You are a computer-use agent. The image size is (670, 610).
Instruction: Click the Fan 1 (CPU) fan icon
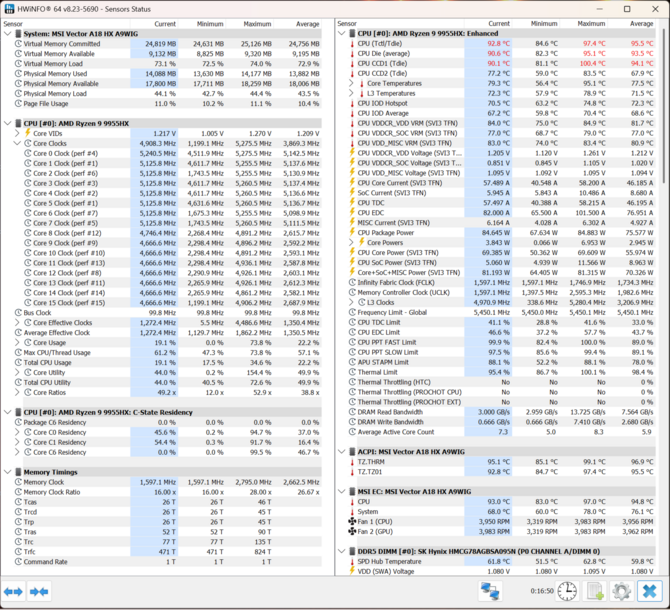(352, 522)
